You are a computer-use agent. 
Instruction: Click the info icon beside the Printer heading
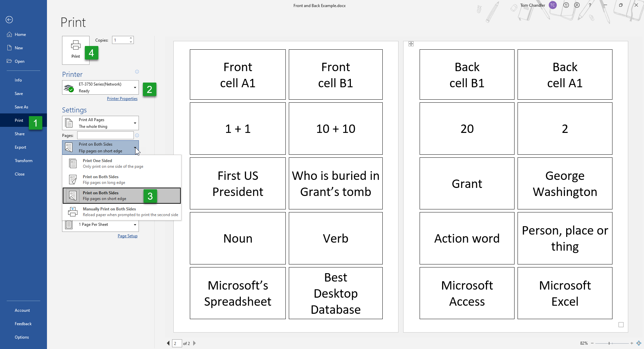click(x=137, y=71)
